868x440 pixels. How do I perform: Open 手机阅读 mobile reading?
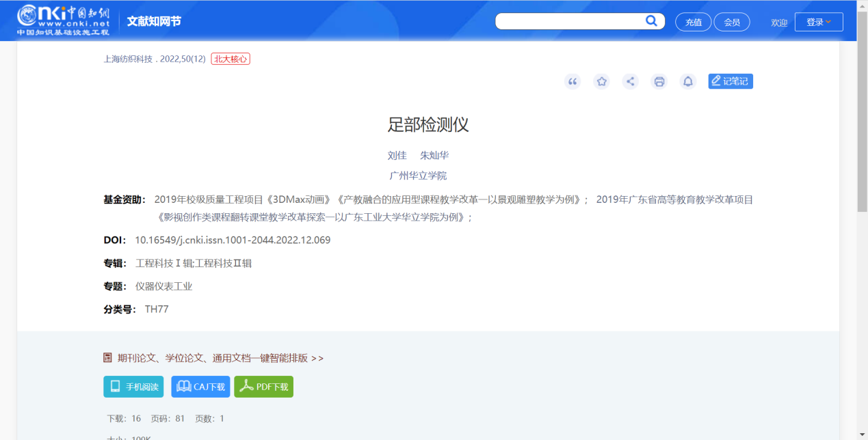click(133, 387)
